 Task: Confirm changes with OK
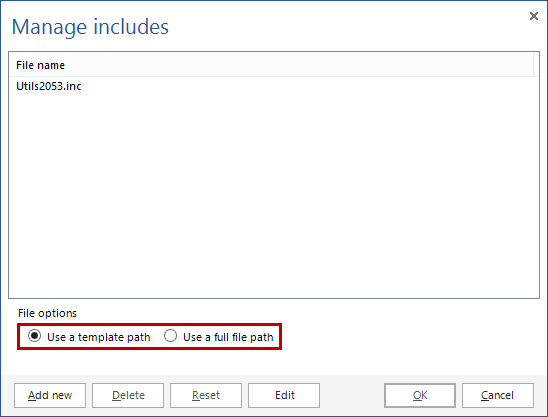[420, 395]
